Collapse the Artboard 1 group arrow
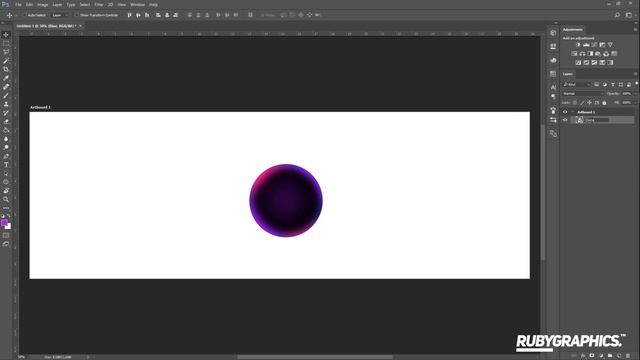Viewport: 640px width, 360px height. pos(572,112)
